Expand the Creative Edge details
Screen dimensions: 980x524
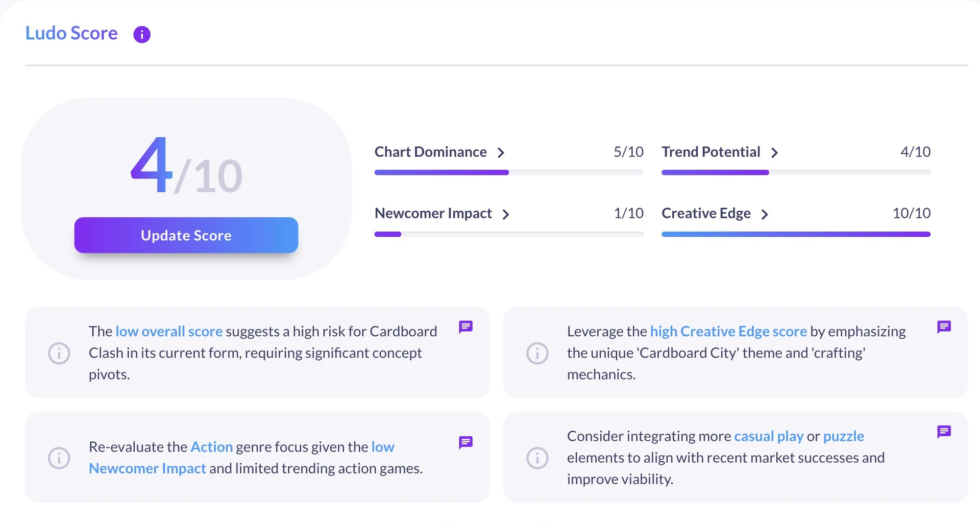pyautogui.click(x=765, y=214)
